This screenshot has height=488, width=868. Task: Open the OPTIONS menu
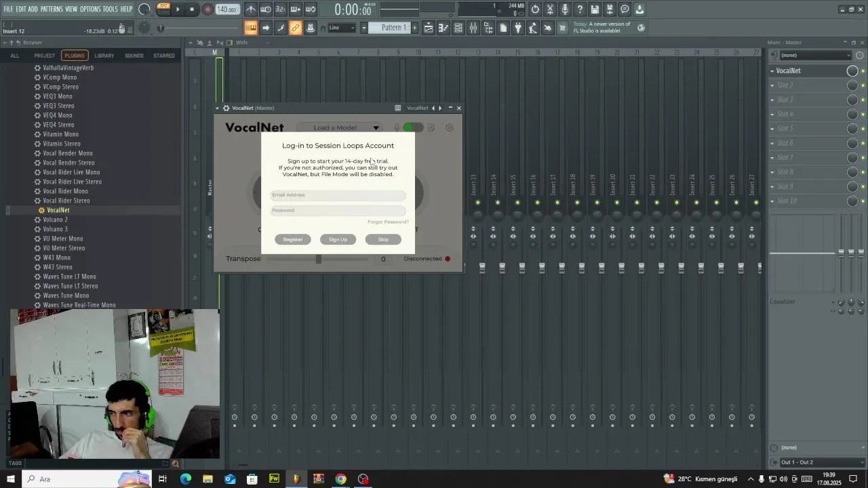click(90, 9)
